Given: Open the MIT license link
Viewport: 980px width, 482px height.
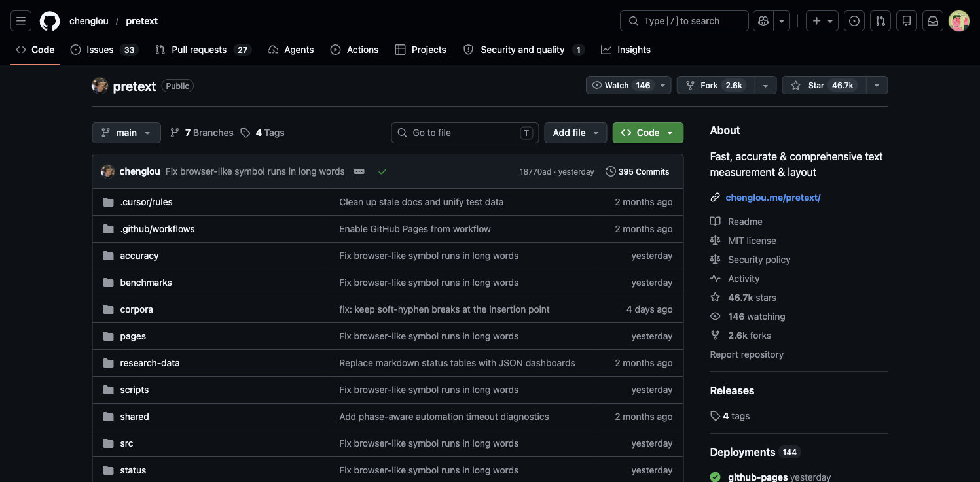Looking at the screenshot, I should click(752, 241).
